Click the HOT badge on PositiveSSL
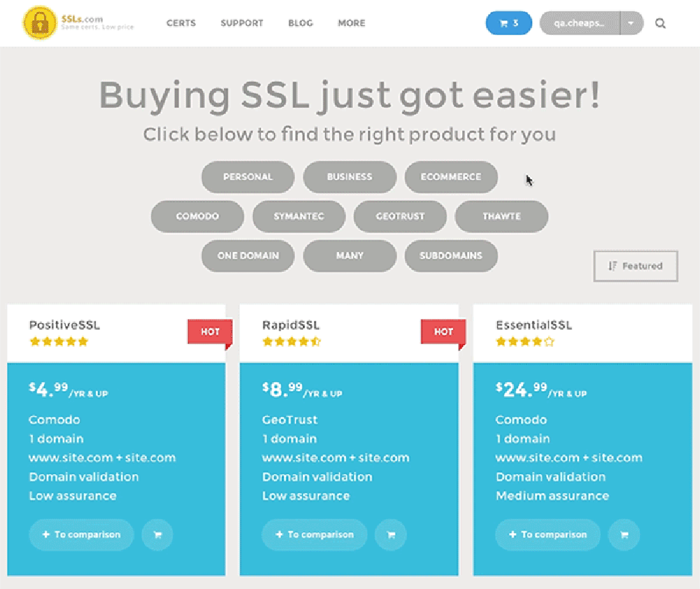This screenshot has width=700, height=589. 210,332
